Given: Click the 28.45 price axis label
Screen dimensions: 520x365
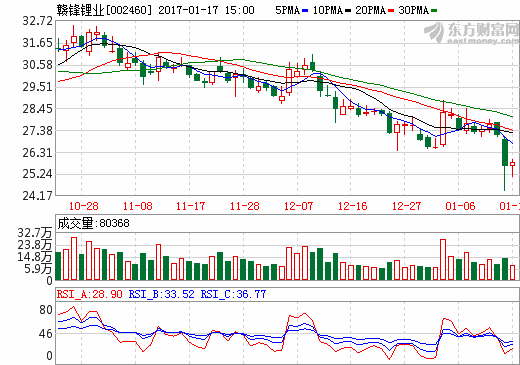Looking at the screenshot, I should point(38,109).
